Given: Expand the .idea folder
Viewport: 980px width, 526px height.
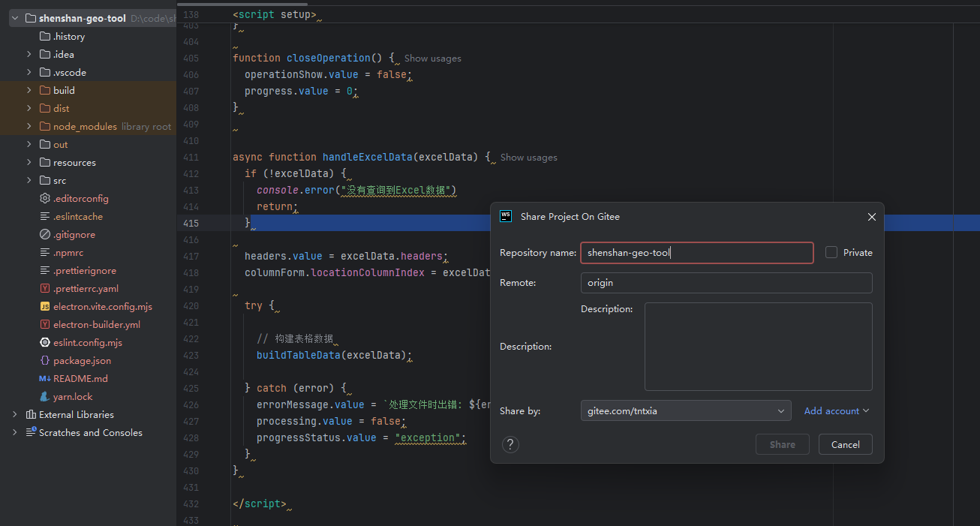Looking at the screenshot, I should [x=29, y=55].
